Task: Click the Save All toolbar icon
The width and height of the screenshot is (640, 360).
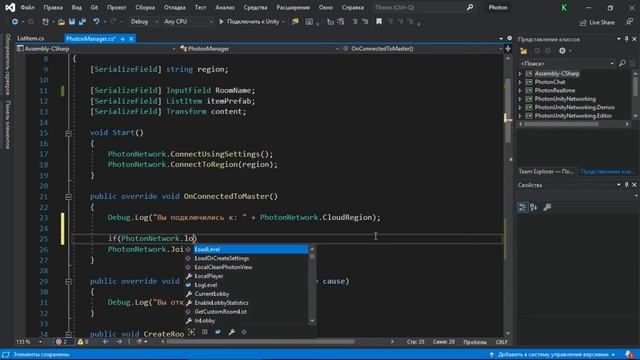Action: pos(82,22)
